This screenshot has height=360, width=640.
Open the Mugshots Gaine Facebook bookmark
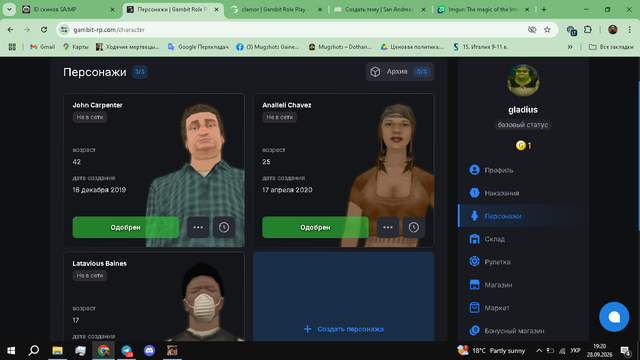(x=268, y=47)
